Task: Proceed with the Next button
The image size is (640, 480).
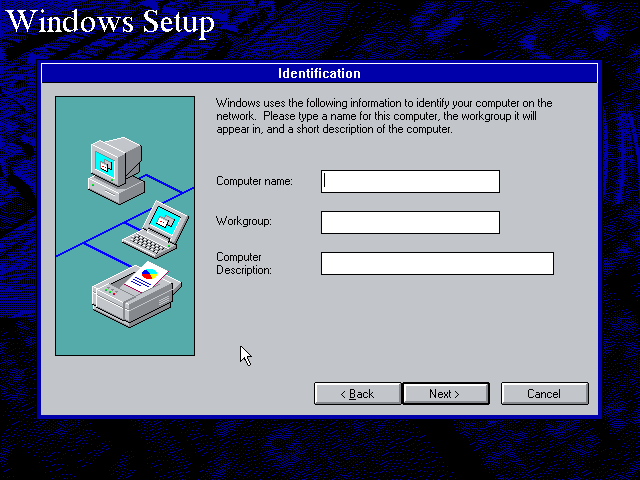Action: (x=446, y=393)
